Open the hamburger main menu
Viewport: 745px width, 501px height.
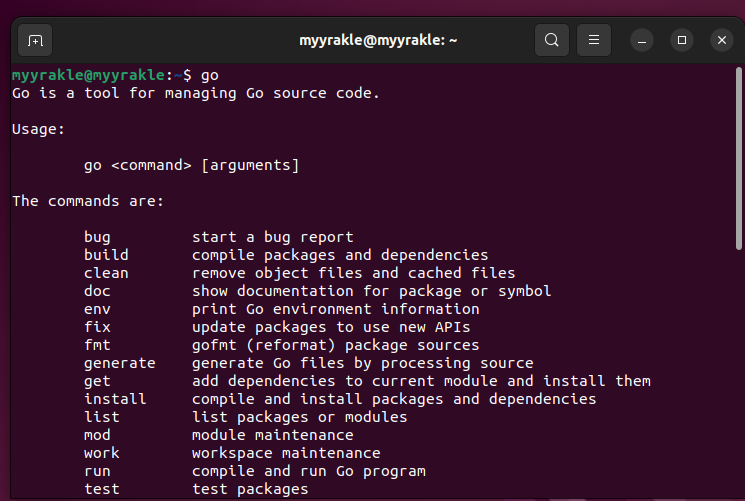594,41
